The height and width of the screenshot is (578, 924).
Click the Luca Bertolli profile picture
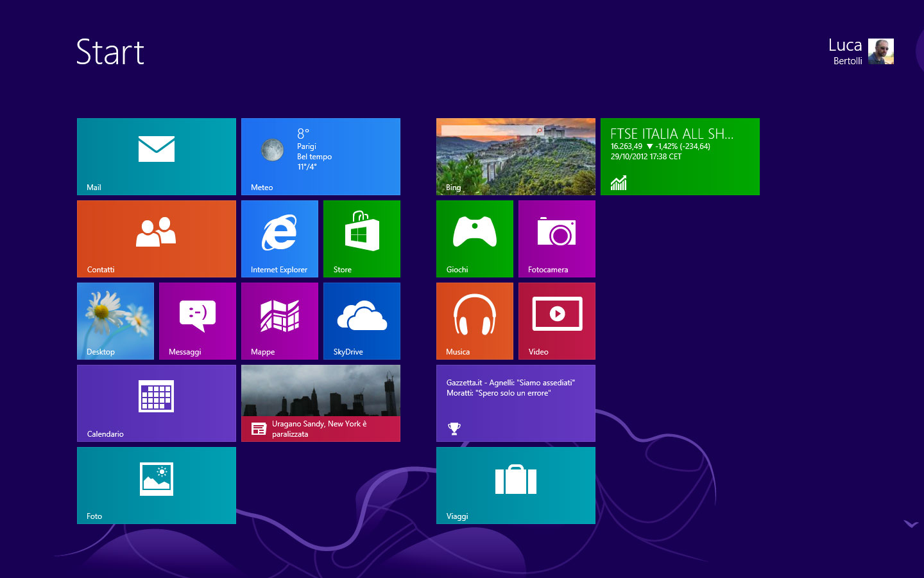point(881,51)
